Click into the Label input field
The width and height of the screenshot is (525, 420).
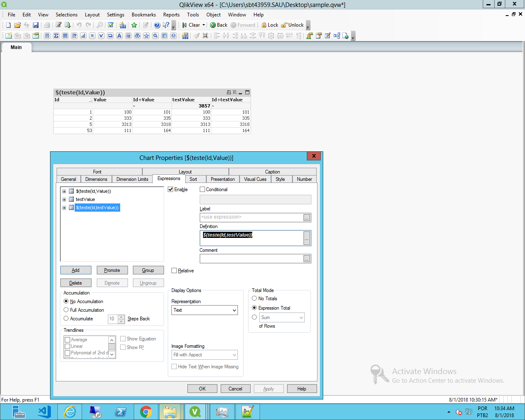coord(251,218)
